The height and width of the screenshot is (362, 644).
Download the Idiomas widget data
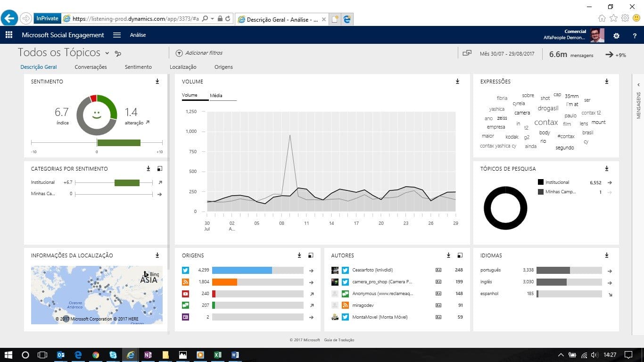pos(607,255)
